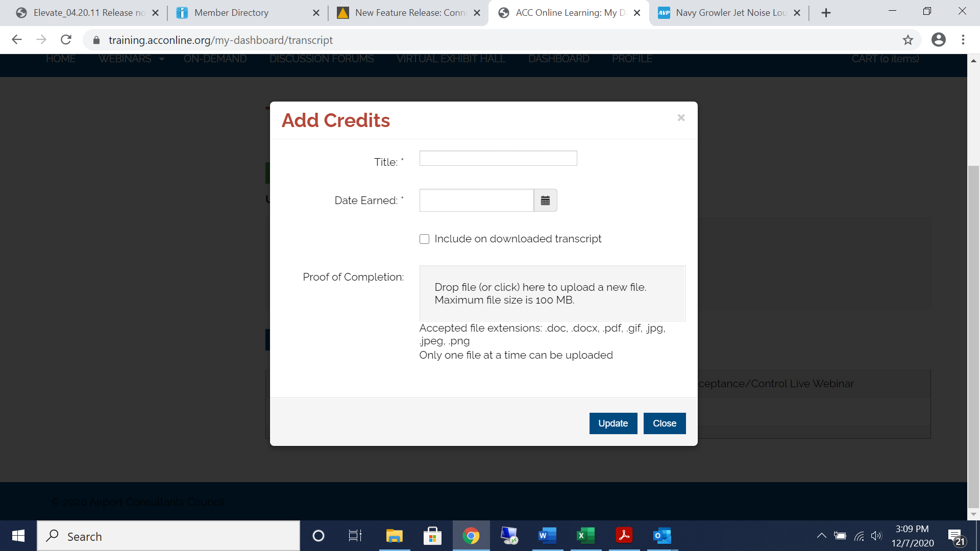This screenshot has width=980, height=551.
Task: Check Include on downloaded transcript
Action: [424, 239]
